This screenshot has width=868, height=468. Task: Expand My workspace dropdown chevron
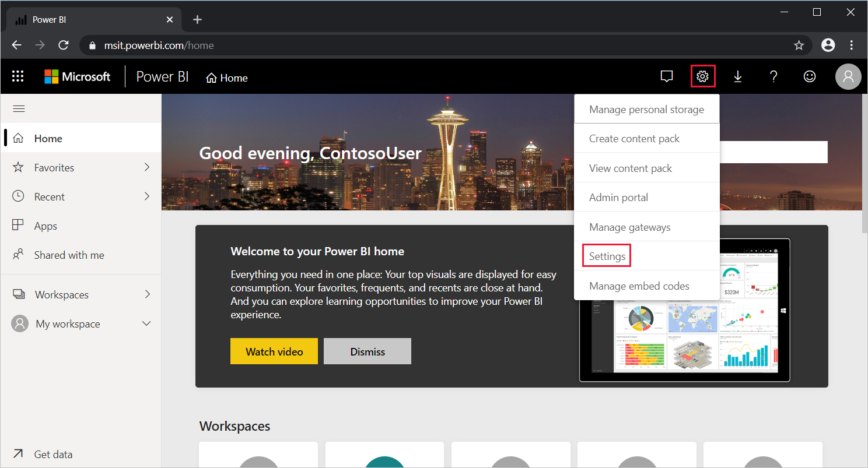tap(146, 323)
